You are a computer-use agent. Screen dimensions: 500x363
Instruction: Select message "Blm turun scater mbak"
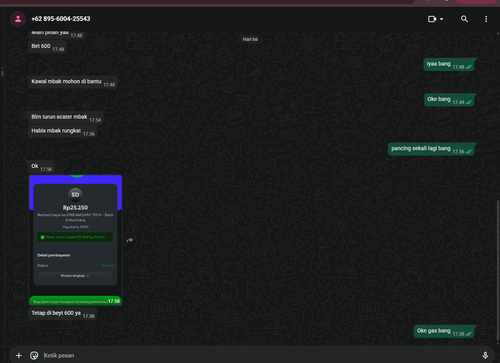(66, 117)
